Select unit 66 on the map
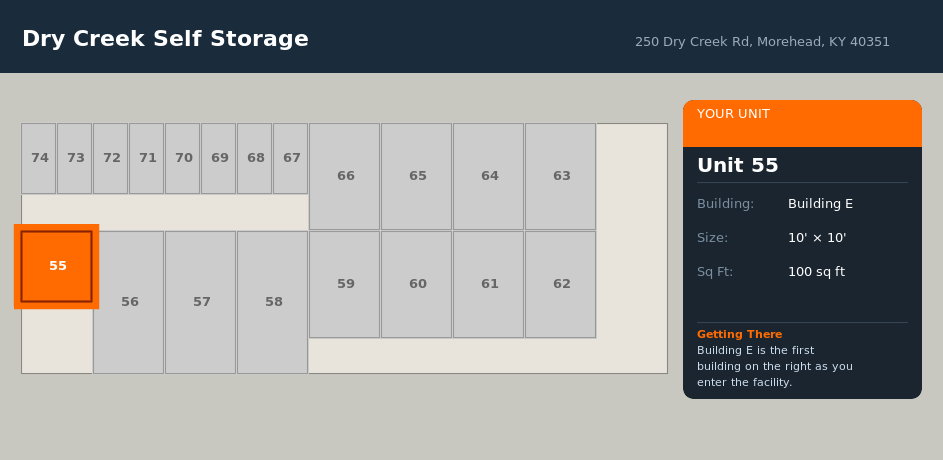The width and height of the screenshot is (943, 460). pos(345,176)
